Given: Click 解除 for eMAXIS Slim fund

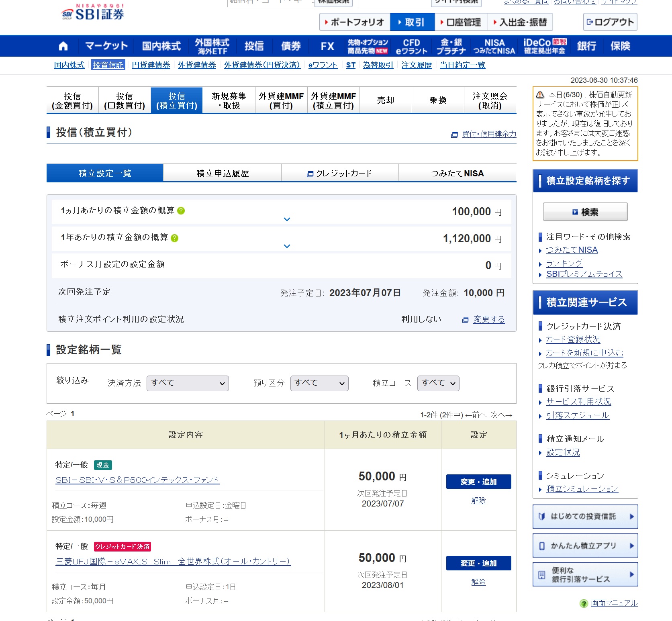Looking at the screenshot, I should click(478, 582).
